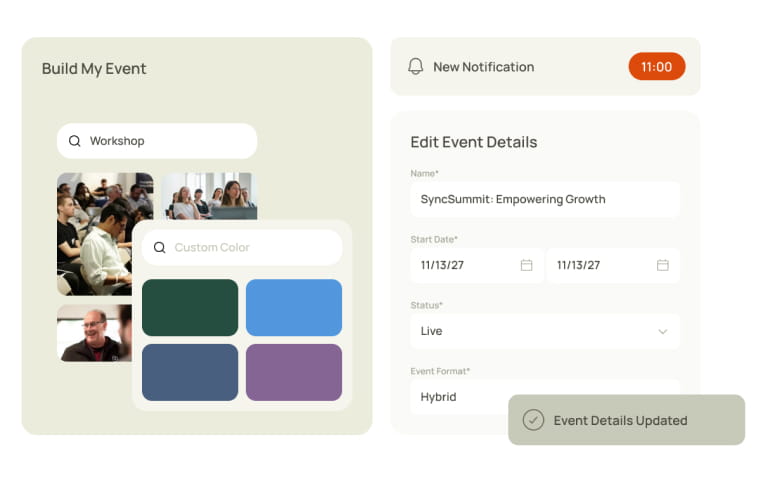Click the Workshop search magnifier icon
This screenshot has width=768, height=480.
[x=74, y=141]
